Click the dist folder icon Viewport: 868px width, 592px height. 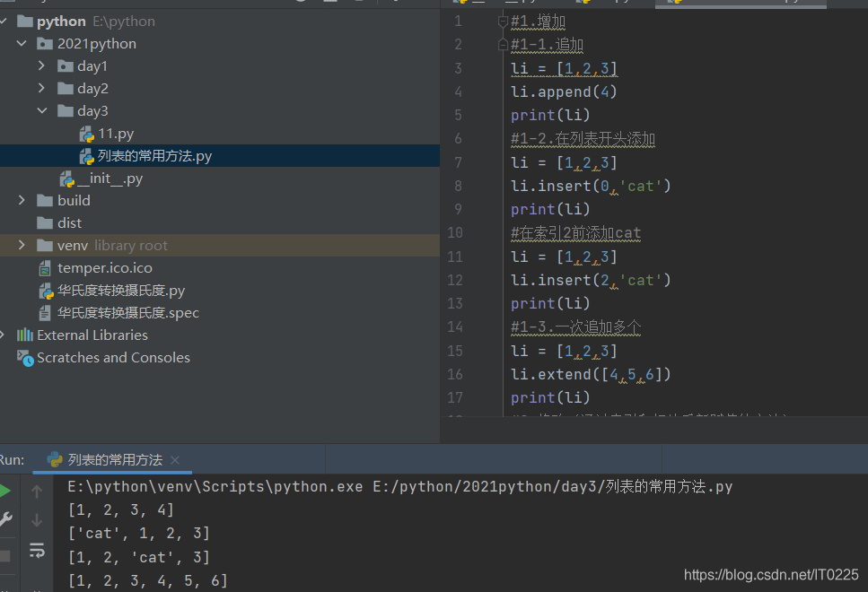pyautogui.click(x=45, y=223)
